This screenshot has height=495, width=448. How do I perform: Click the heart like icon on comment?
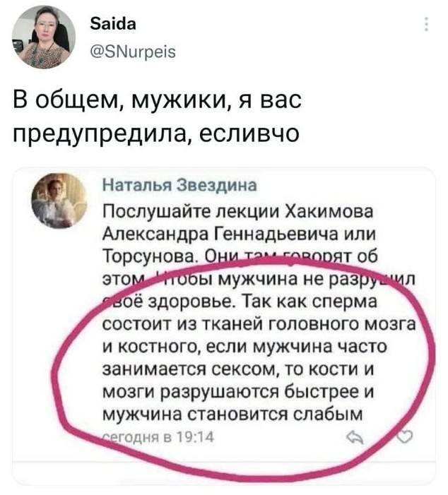pyautogui.click(x=405, y=437)
